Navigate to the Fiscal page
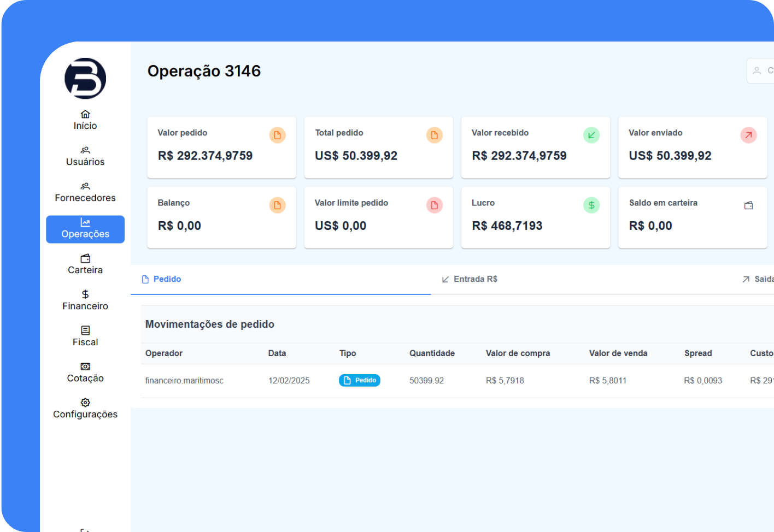This screenshot has height=532, width=774. [x=85, y=336]
